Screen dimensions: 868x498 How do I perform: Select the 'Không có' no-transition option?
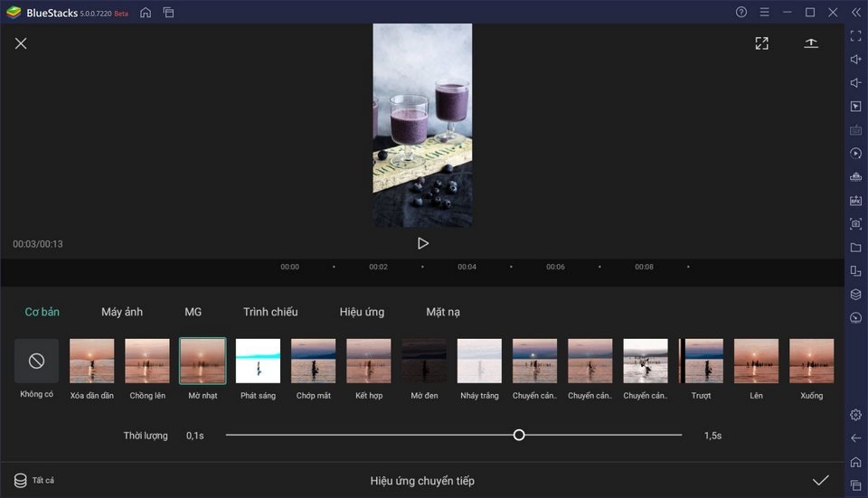36,362
